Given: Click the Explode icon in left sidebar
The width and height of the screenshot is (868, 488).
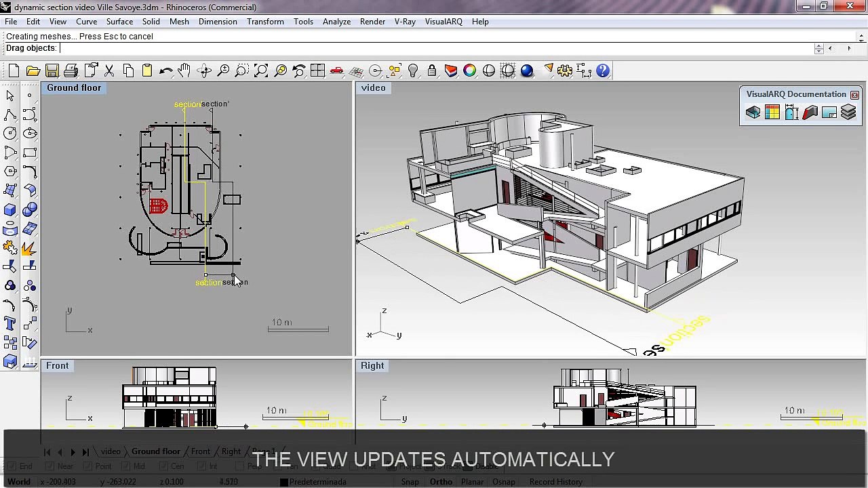Looking at the screenshot, I should 29,248.
